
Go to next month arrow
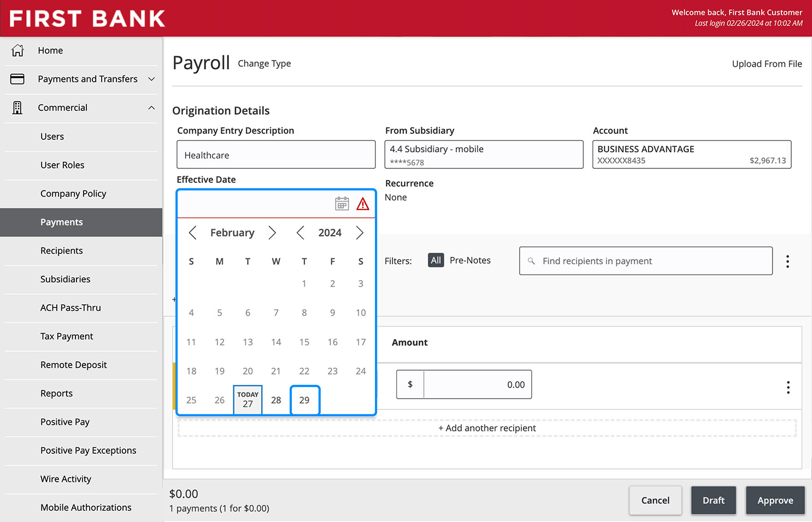272,233
